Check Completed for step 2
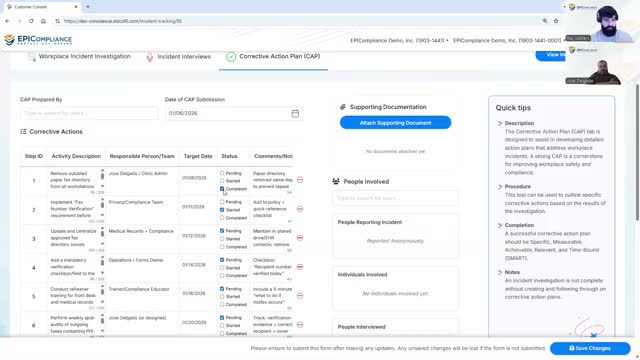640x360 pixels. pyautogui.click(x=222, y=218)
